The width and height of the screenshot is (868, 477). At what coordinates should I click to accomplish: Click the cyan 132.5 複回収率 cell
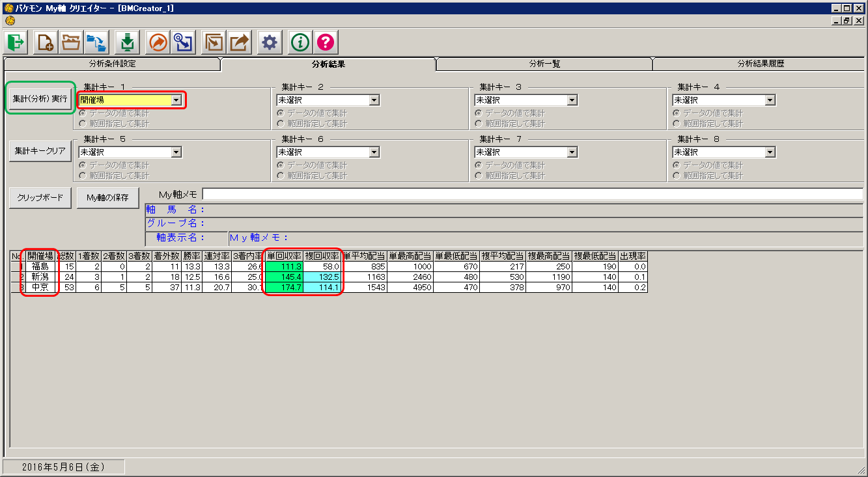(322, 277)
